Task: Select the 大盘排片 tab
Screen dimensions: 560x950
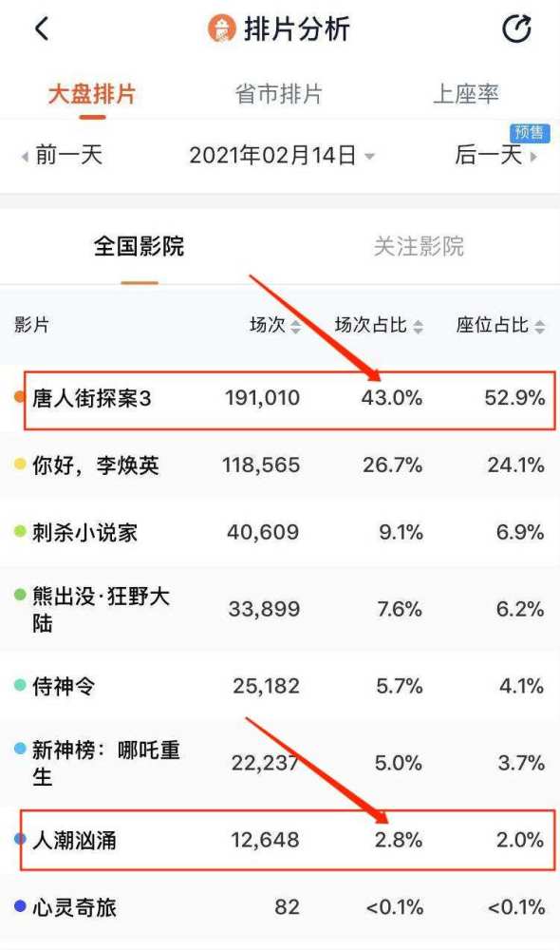Action: (92, 94)
